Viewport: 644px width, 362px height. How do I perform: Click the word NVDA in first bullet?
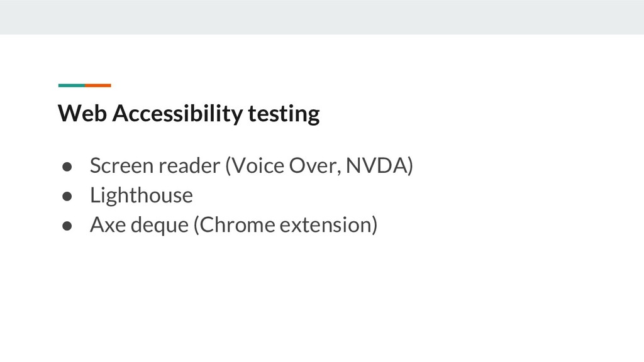click(377, 166)
